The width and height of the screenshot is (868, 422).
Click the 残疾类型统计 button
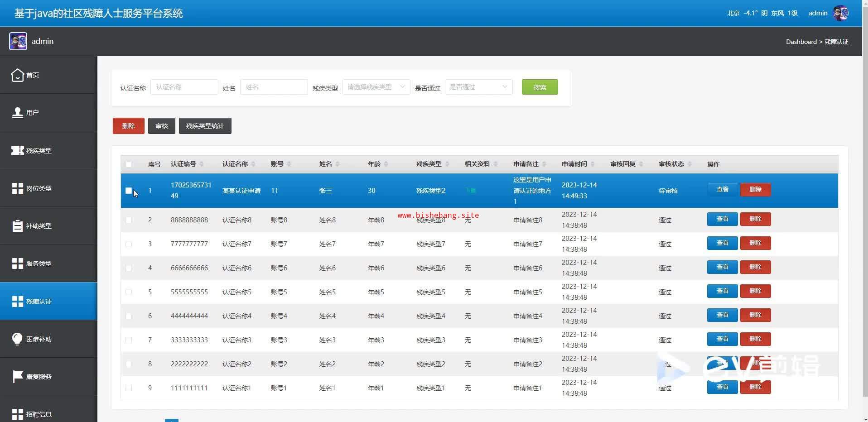[x=205, y=126]
